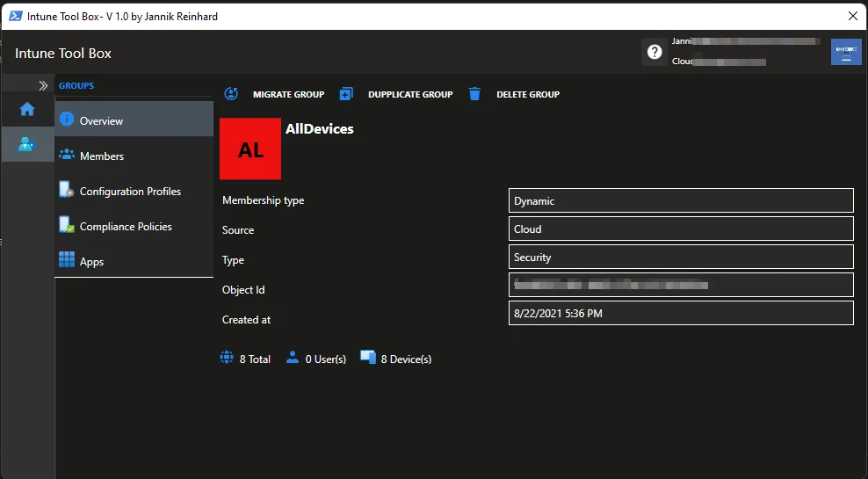Viewport: 868px width, 479px height.
Task: Click the red AL group avatar
Action: [x=250, y=149]
